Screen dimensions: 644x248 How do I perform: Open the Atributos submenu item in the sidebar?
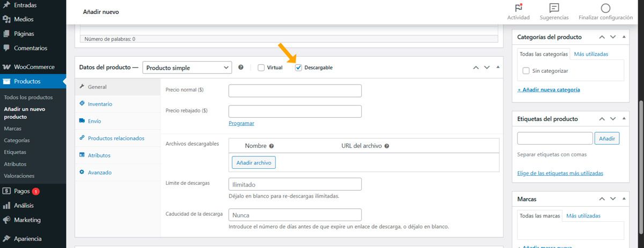15,164
